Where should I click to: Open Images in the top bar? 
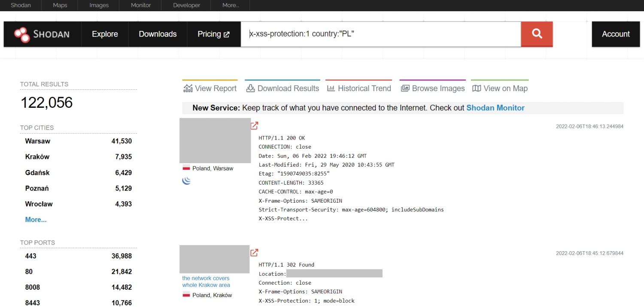click(99, 5)
